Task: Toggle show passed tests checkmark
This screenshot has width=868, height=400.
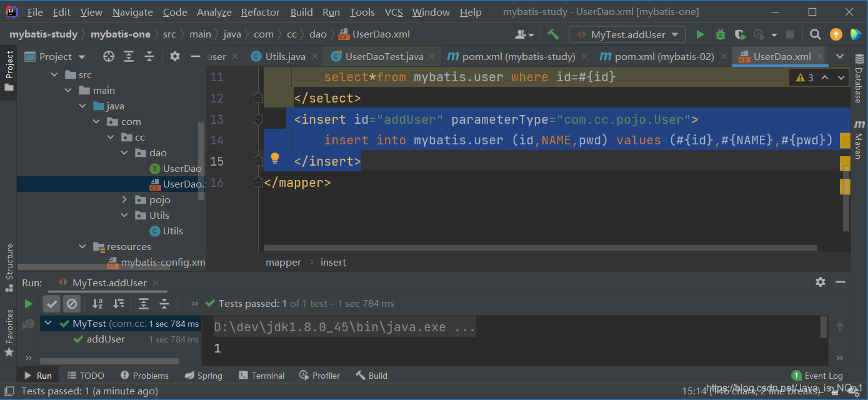Action: point(52,304)
